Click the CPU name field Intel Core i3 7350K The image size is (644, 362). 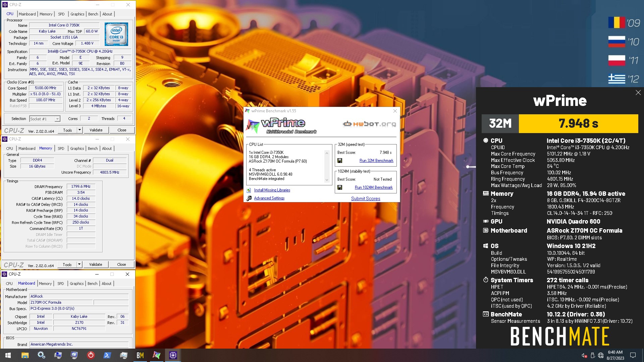[x=64, y=25]
